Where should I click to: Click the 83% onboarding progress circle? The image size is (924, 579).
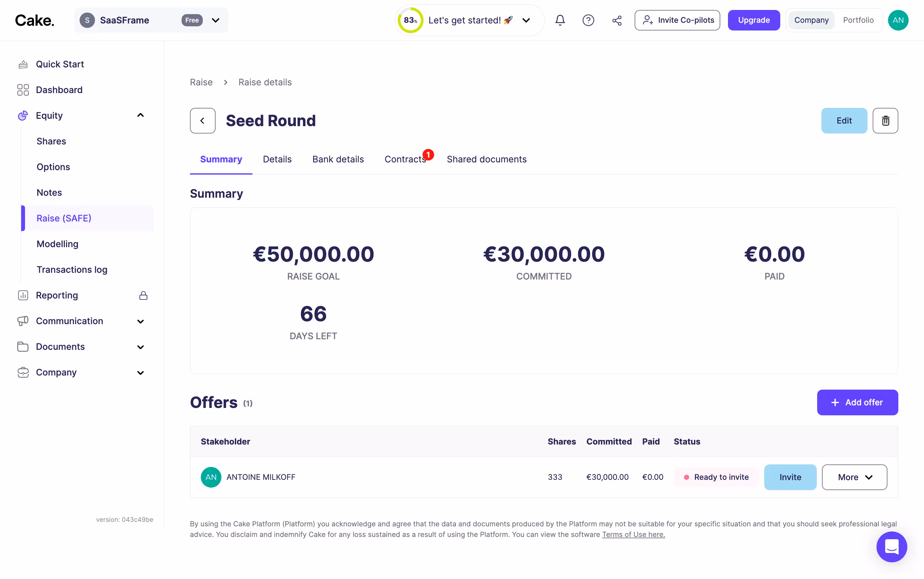[410, 20]
